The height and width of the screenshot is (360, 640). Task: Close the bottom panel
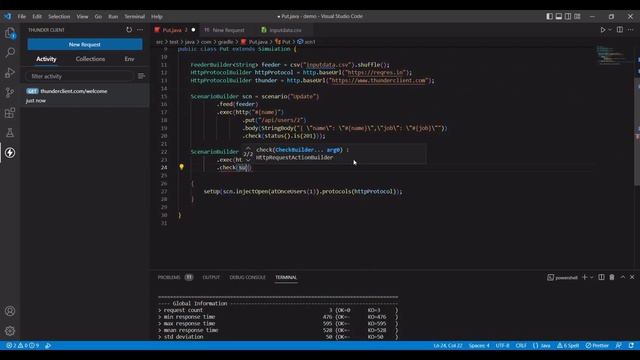pos(632,277)
